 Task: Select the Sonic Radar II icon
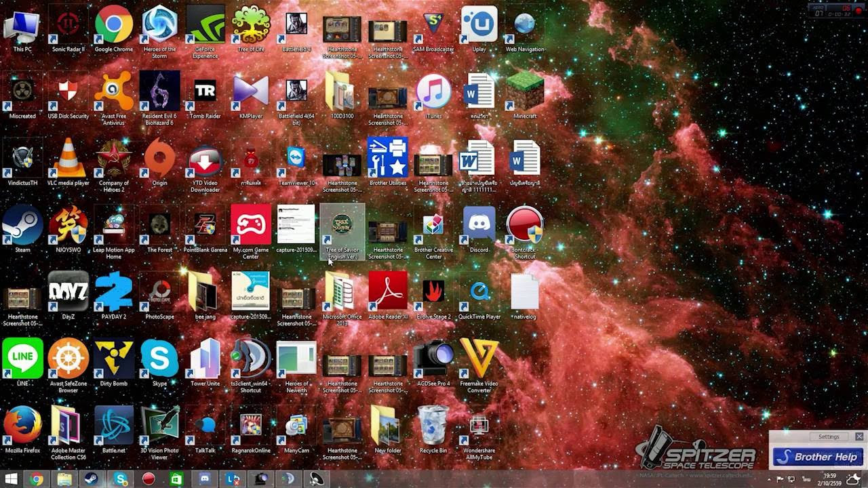tap(68, 25)
